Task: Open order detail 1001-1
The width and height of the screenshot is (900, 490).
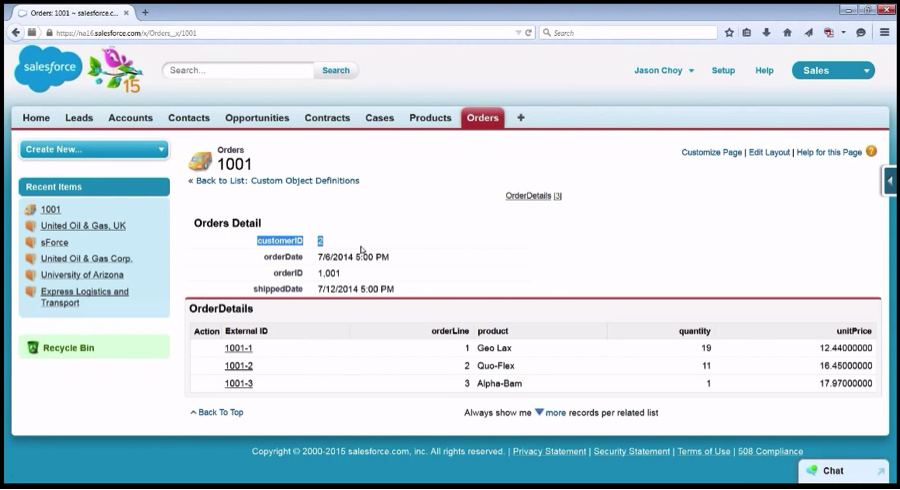Action: (x=238, y=348)
